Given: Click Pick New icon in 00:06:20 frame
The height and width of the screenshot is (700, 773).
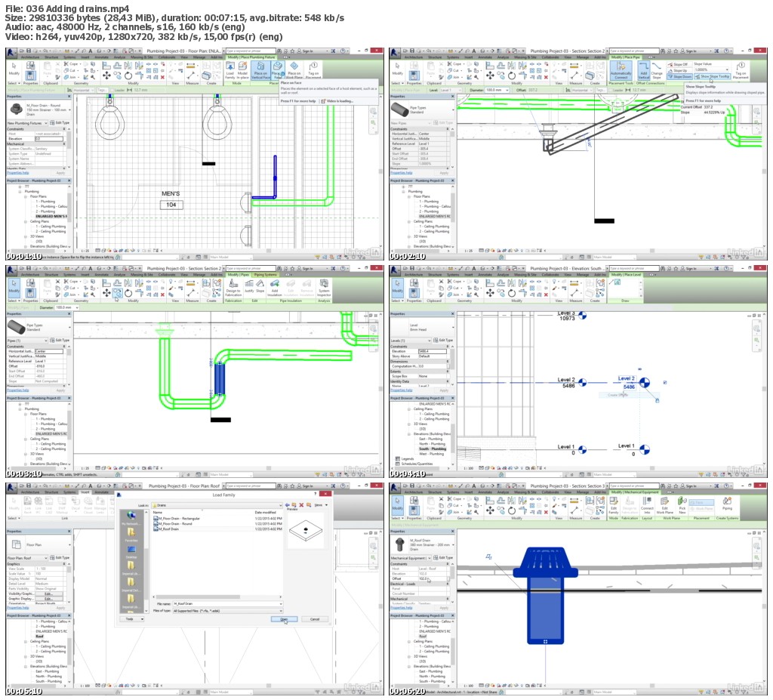Looking at the screenshot, I should click(682, 505).
